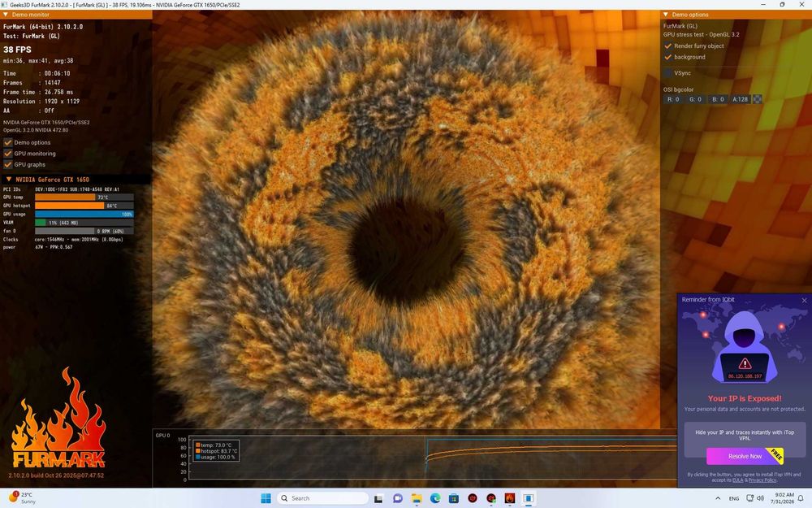Click the Resolution : 1920 x 1129 line
812x508 pixels.
(x=41, y=102)
